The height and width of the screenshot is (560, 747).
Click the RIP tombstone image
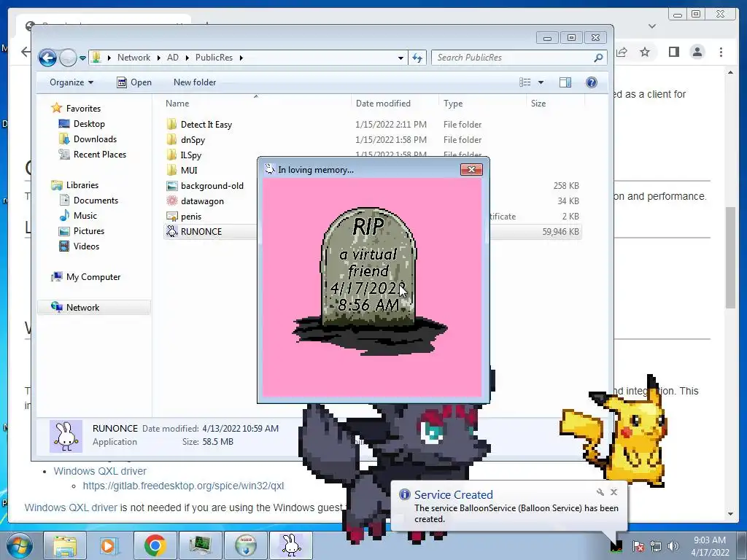tap(368, 281)
